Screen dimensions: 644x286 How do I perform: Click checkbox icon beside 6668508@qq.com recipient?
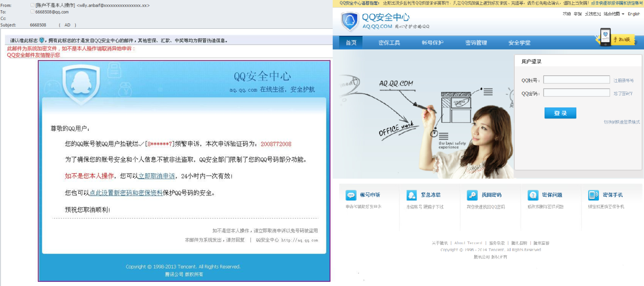pos(32,12)
